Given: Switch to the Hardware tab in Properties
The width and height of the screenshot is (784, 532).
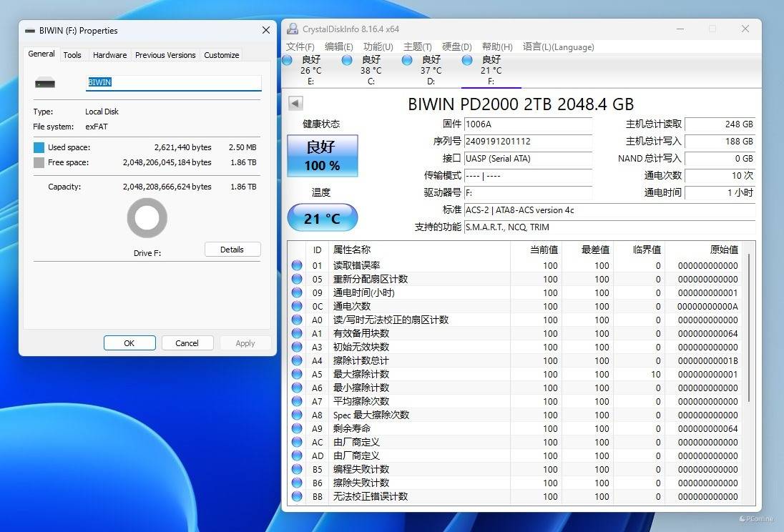Looking at the screenshot, I should 109,55.
